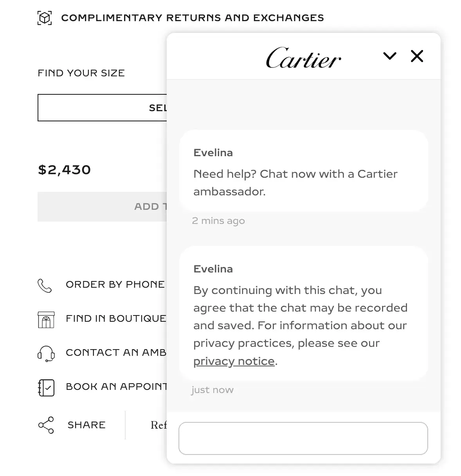Image resolution: width=461 pixels, height=476 pixels.
Task: Click the complimentary returns package icon
Action: click(44, 18)
